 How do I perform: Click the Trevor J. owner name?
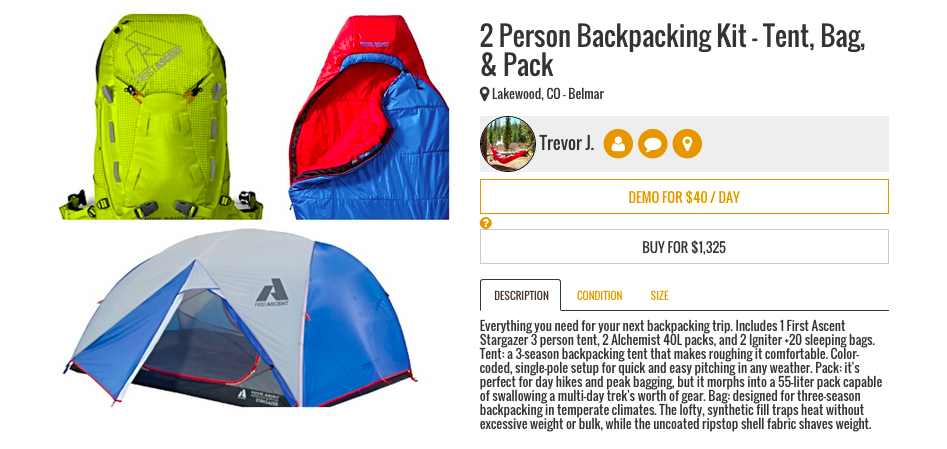[x=567, y=144]
